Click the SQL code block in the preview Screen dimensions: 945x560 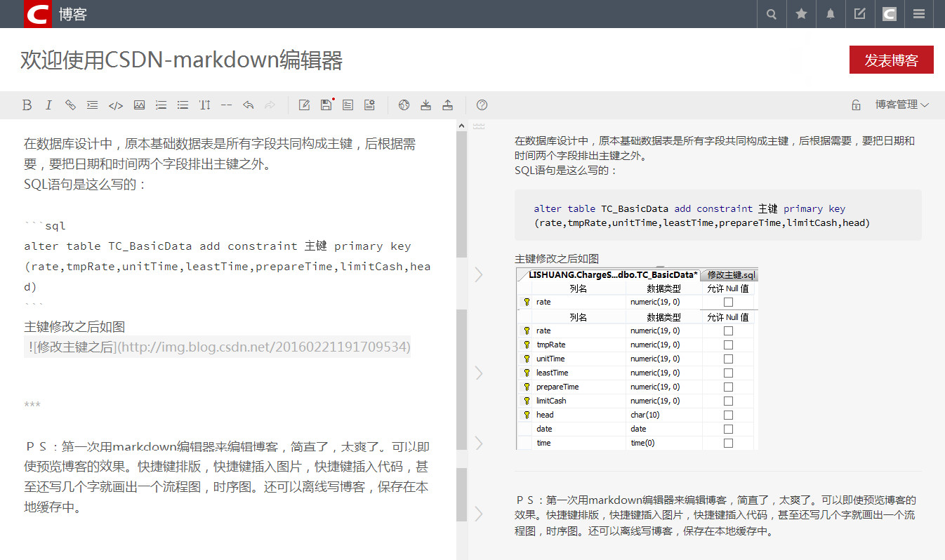(718, 215)
